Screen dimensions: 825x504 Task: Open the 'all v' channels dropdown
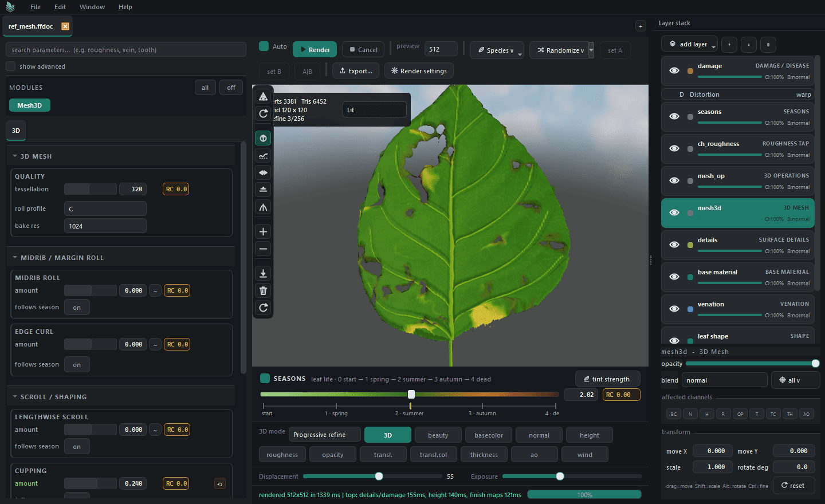pos(796,380)
